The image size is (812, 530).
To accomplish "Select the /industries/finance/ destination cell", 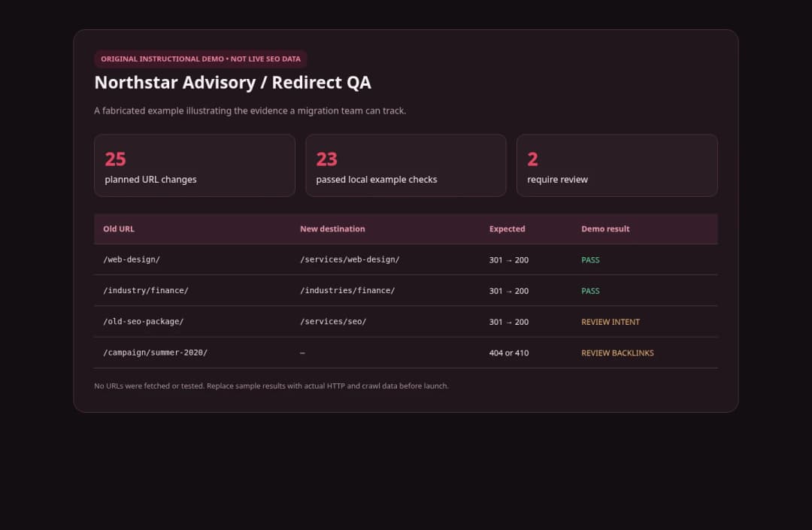I will 347,290.
